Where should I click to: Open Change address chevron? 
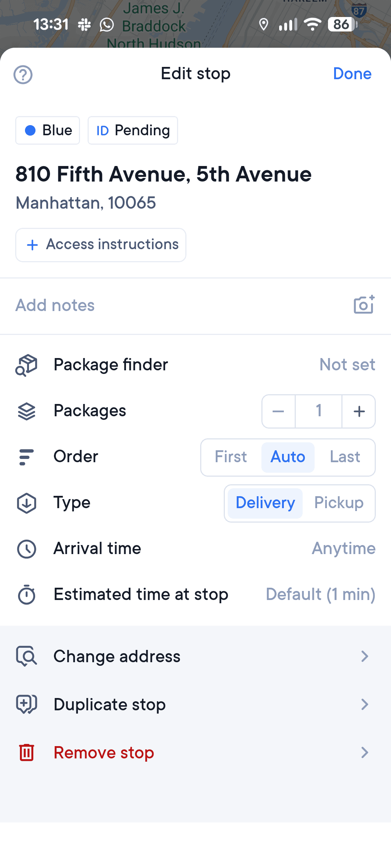364,656
